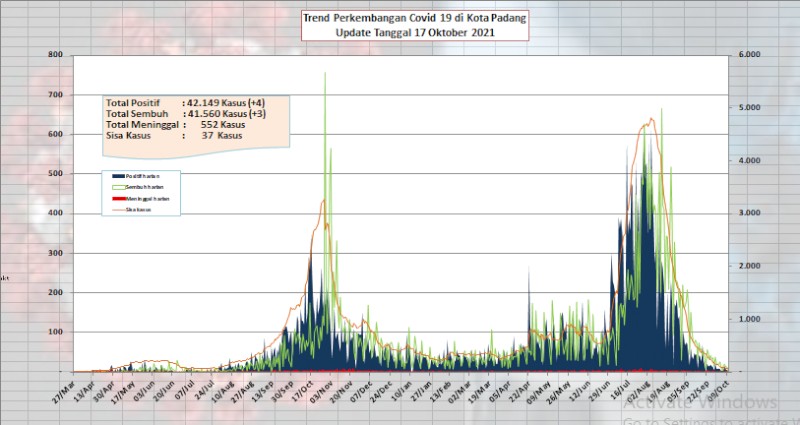Click the orange line peak near 02/Aug
The image size is (800, 425).
pyautogui.click(x=651, y=119)
